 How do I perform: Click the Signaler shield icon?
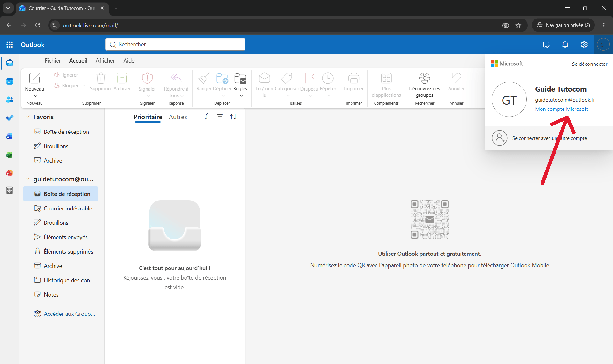pos(147,78)
